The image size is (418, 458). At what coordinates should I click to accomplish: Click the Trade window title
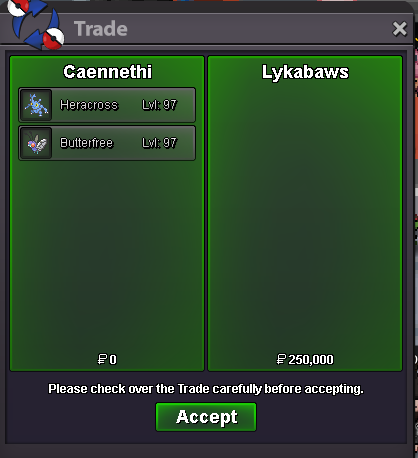101,29
